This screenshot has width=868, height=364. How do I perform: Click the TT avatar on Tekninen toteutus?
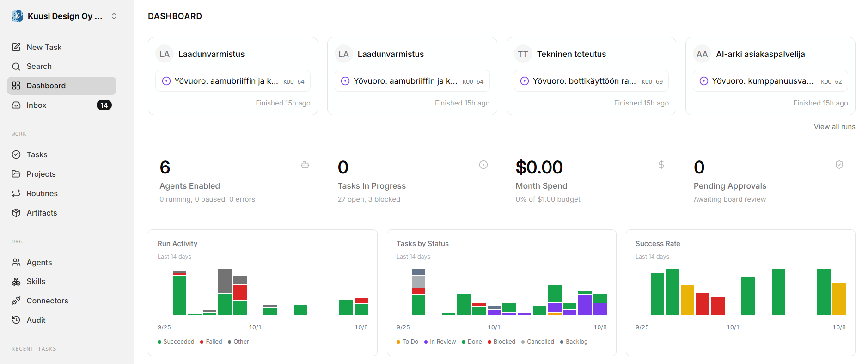tap(523, 54)
